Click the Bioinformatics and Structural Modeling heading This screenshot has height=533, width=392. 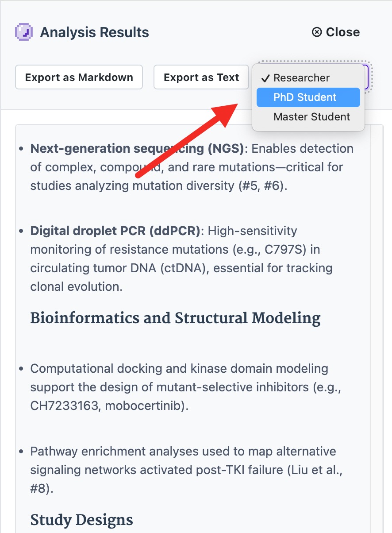point(175,318)
